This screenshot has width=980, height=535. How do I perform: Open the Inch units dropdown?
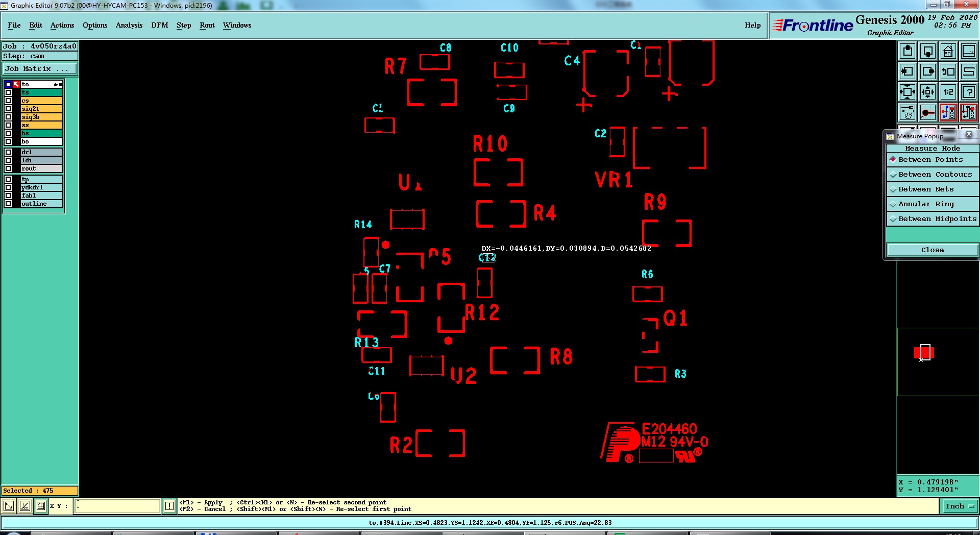960,506
